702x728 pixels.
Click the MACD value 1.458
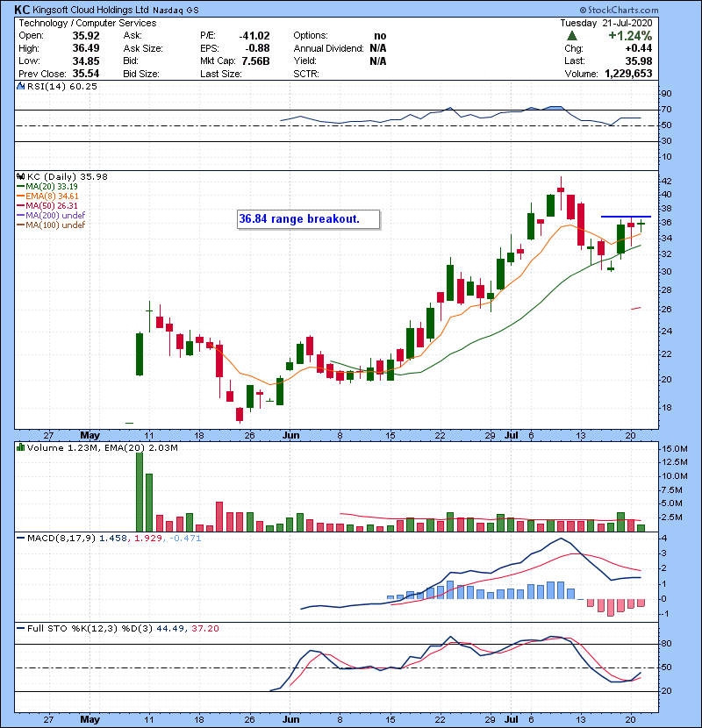(113, 539)
